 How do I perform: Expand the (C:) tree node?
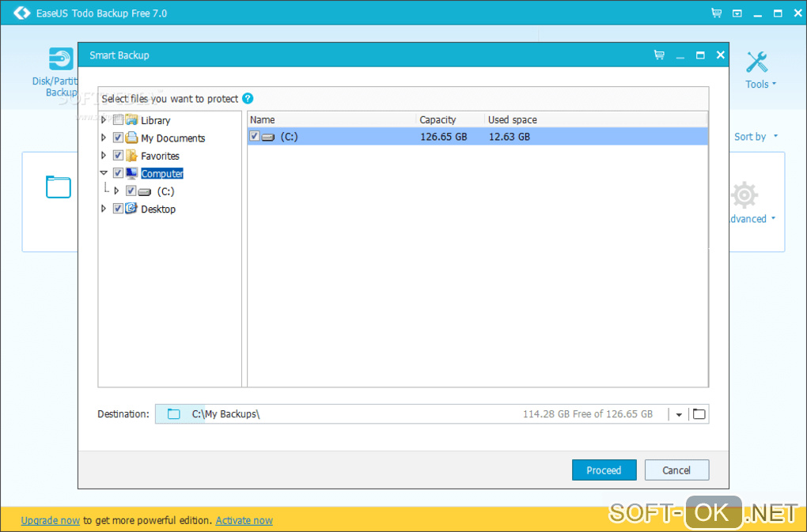pos(116,191)
